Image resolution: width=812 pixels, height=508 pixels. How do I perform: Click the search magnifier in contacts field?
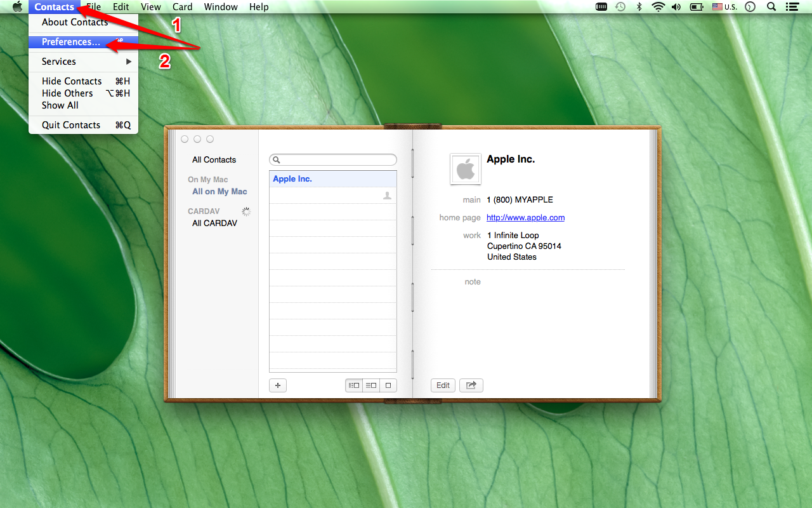coord(277,160)
